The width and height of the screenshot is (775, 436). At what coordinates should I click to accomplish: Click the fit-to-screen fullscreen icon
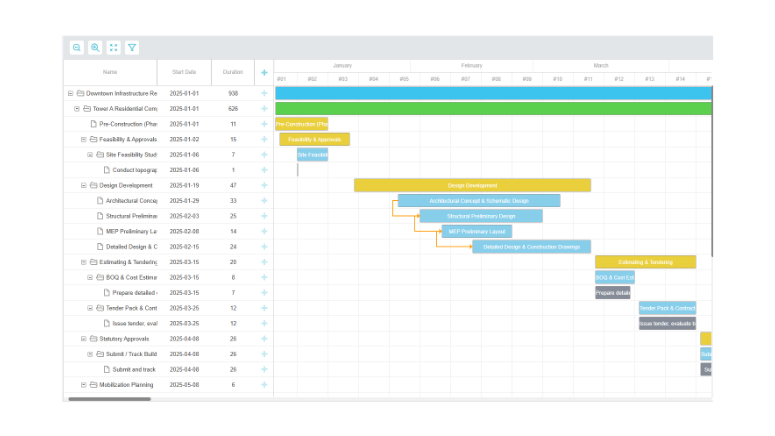point(113,47)
